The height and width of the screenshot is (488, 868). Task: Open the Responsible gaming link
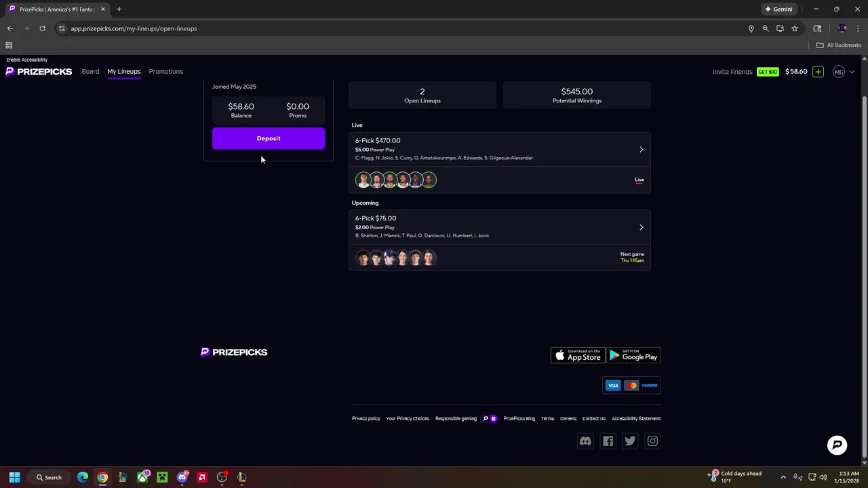(x=456, y=419)
